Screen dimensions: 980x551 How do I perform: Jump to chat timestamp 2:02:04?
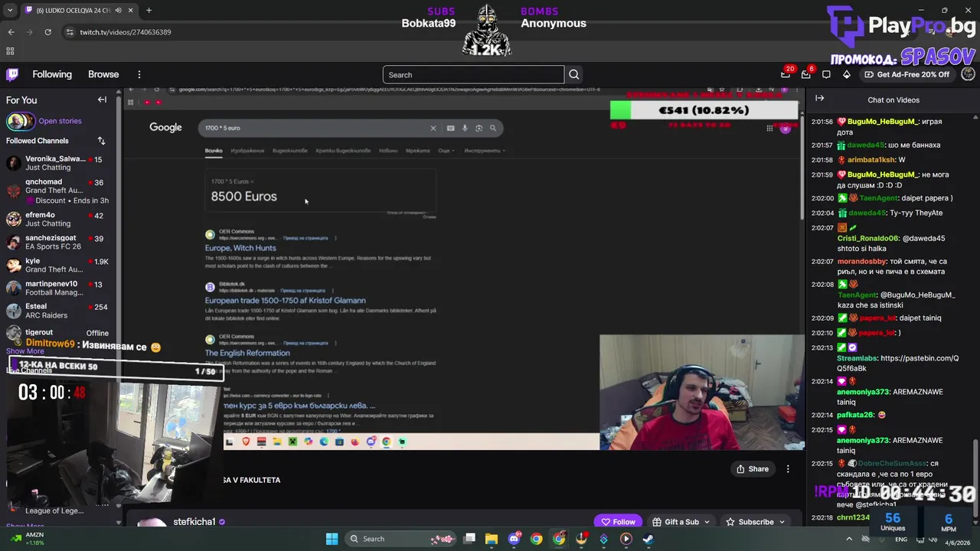click(x=822, y=213)
